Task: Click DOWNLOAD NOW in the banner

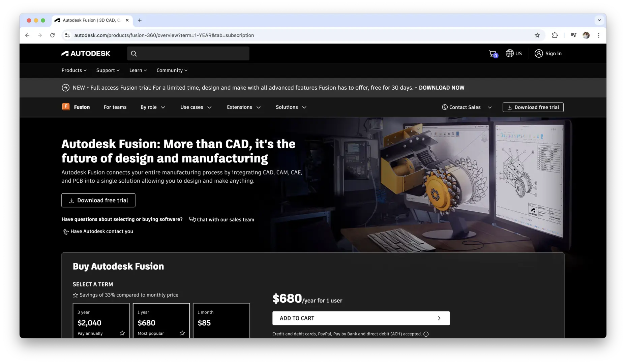Action: pyautogui.click(x=441, y=88)
